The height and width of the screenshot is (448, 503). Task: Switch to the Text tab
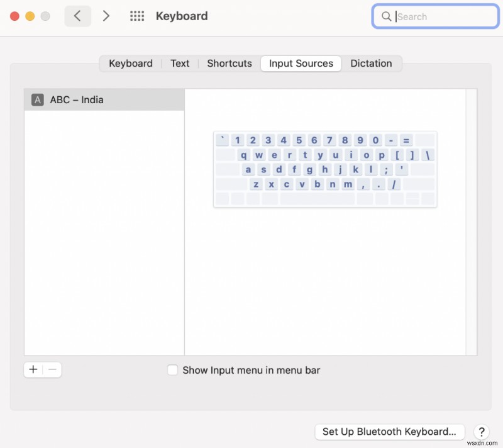point(180,63)
